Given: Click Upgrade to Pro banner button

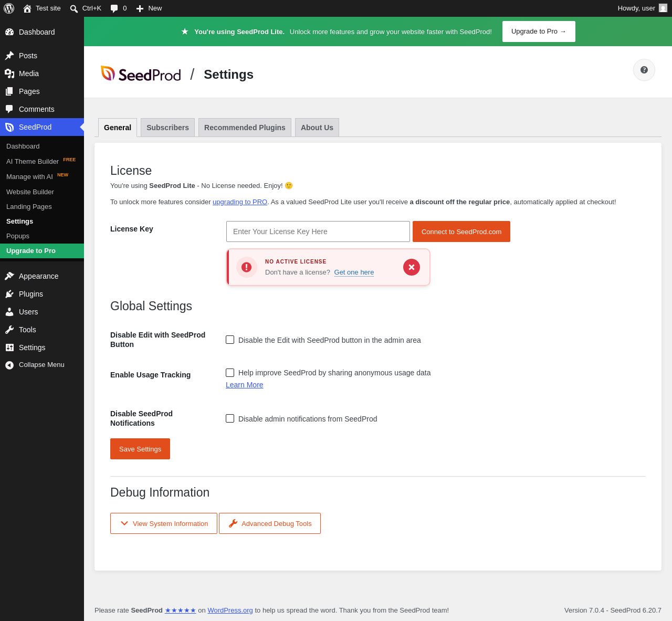Looking at the screenshot, I should (x=539, y=31).
